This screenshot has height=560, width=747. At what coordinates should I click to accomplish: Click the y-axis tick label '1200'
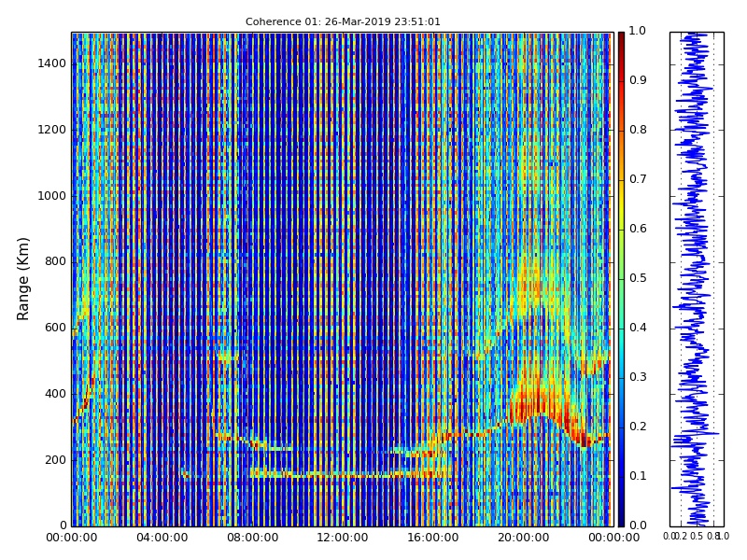[x=52, y=130]
